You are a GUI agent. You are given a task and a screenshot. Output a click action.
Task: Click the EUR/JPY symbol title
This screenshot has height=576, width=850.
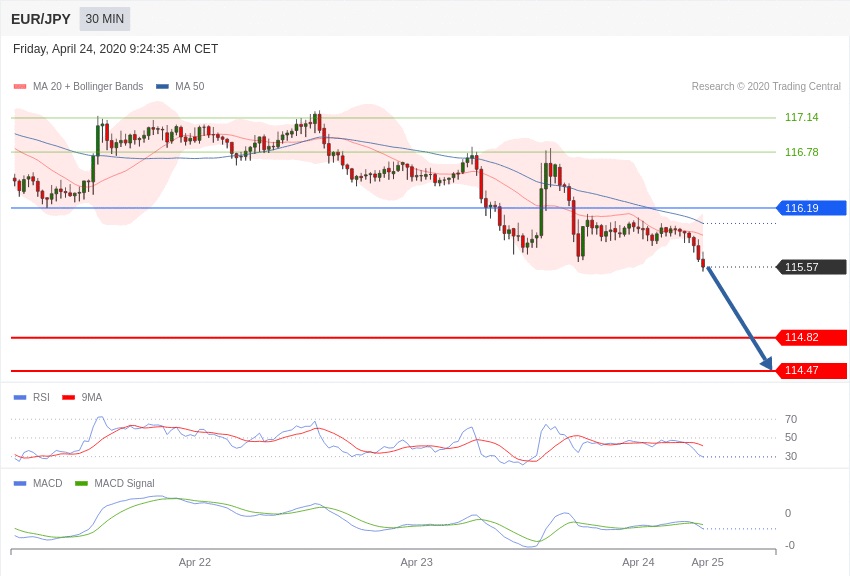click(41, 19)
